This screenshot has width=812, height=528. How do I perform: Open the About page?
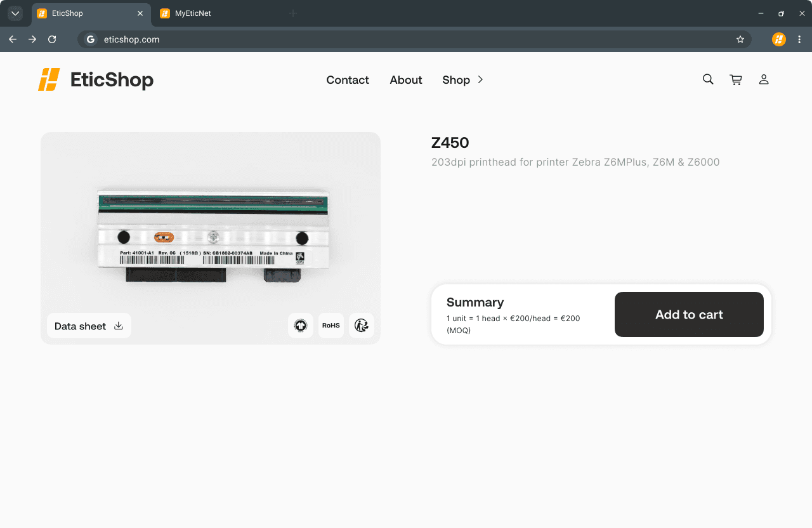(406, 80)
